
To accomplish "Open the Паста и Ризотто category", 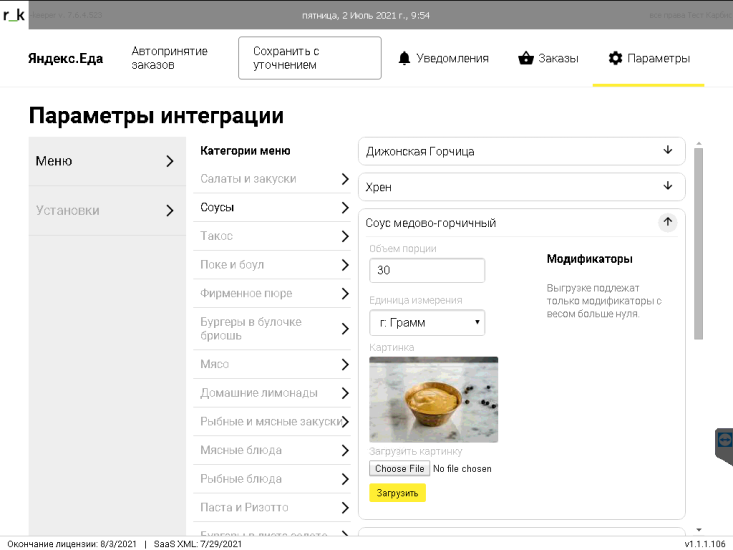I will coord(272,507).
